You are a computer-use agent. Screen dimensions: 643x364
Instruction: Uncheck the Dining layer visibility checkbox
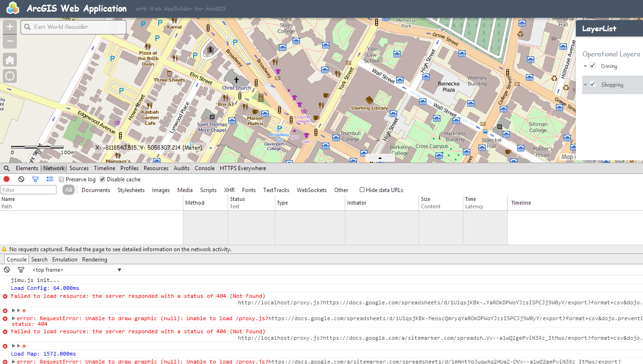click(593, 66)
